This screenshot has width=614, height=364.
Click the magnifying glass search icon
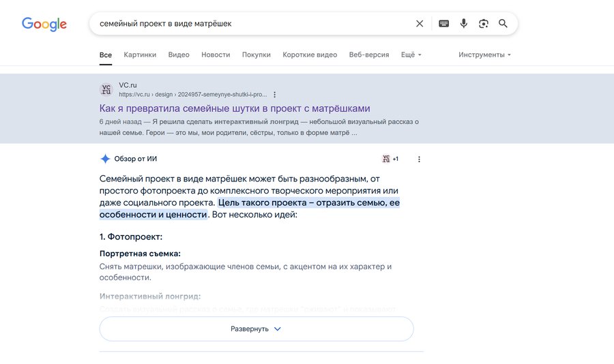click(x=503, y=24)
